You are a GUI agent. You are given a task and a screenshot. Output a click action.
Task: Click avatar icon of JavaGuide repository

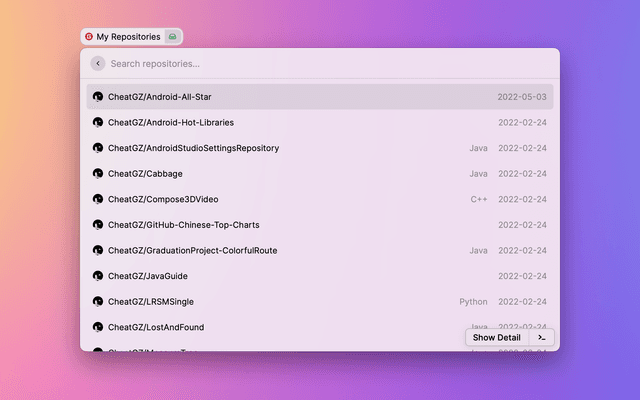(x=98, y=275)
